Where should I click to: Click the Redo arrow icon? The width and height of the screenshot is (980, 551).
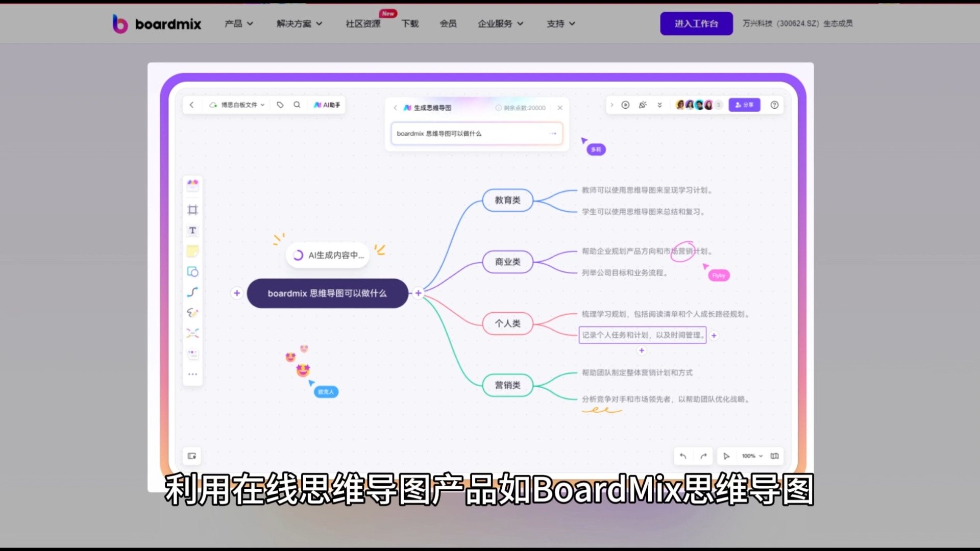pos(703,456)
